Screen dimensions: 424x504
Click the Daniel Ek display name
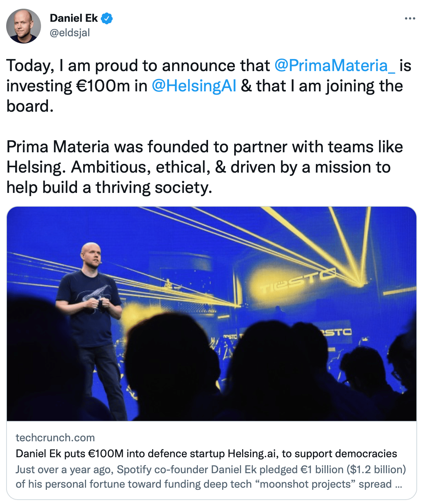click(x=74, y=18)
